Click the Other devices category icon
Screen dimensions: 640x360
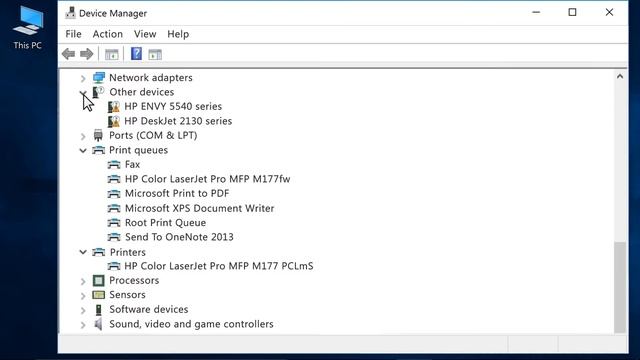[x=98, y=92]
